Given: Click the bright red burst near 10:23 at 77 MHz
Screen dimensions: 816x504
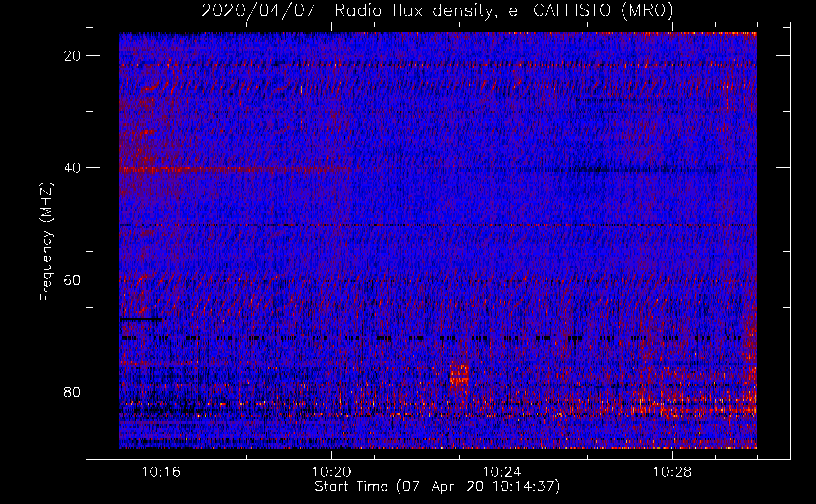Looking at the screenshot, I should point(459,374).
